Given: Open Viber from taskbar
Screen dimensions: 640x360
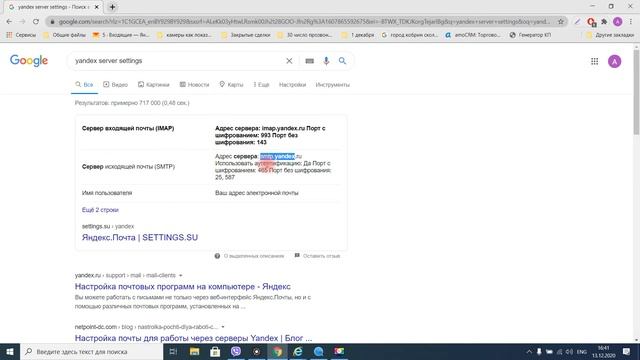Looking at the screenshot, I should coord(236,351).
